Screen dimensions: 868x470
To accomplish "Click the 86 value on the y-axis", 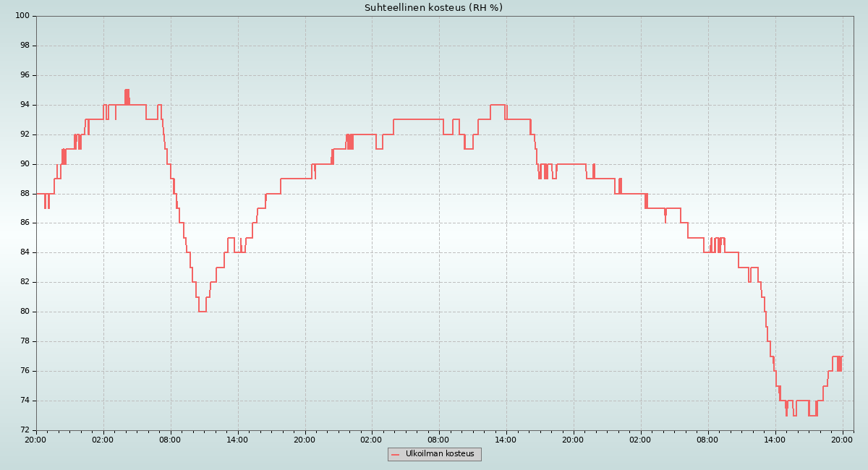I will pyautogui.click(x=24, y=223).
